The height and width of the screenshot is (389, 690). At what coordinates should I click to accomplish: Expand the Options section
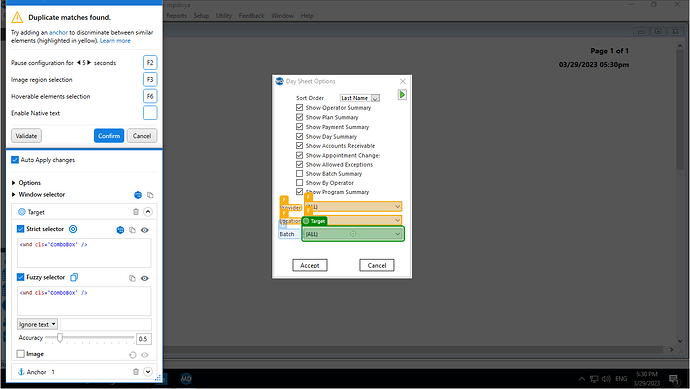pyautogui.click(x=14, y=183)
